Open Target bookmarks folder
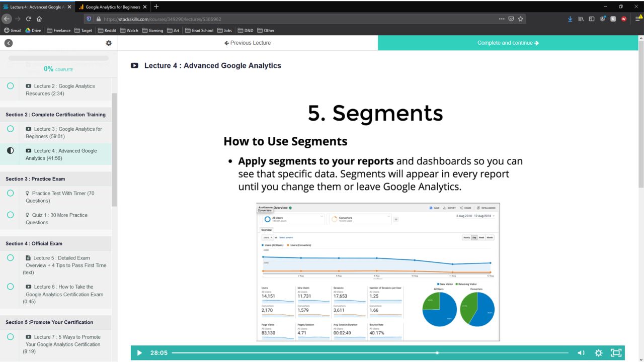The image size is (644, 362). click(84, 30)
